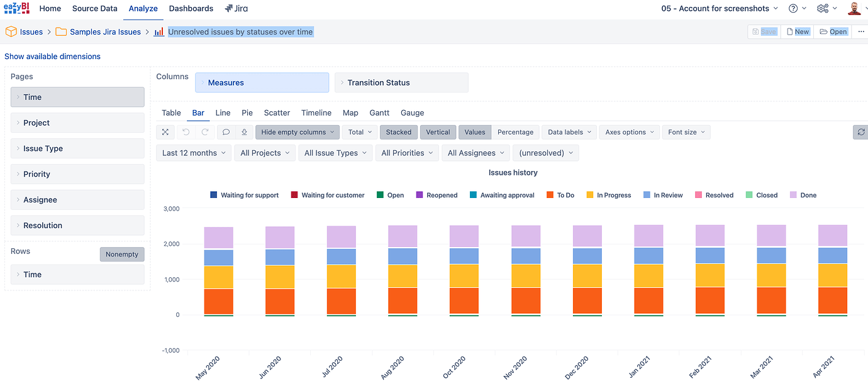Viewport: 868px width, 391px height.
Task: Click the eazyBI logo
Action: [17, 8]
